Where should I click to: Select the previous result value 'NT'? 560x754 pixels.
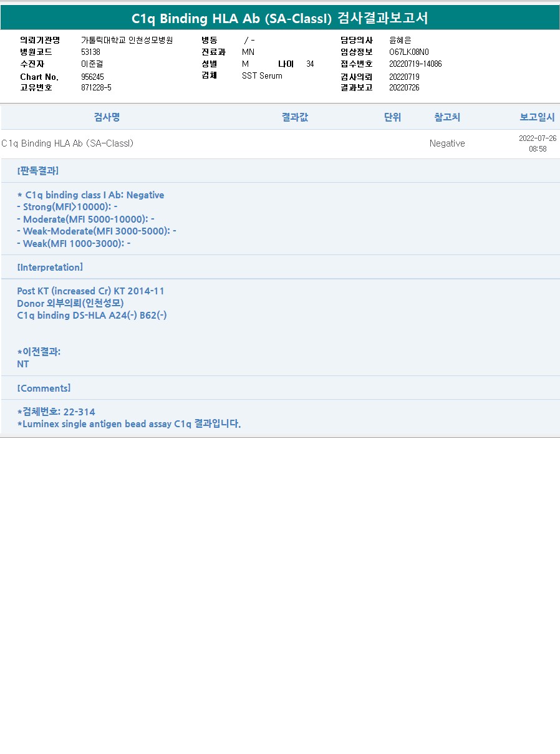click(23, 364)
